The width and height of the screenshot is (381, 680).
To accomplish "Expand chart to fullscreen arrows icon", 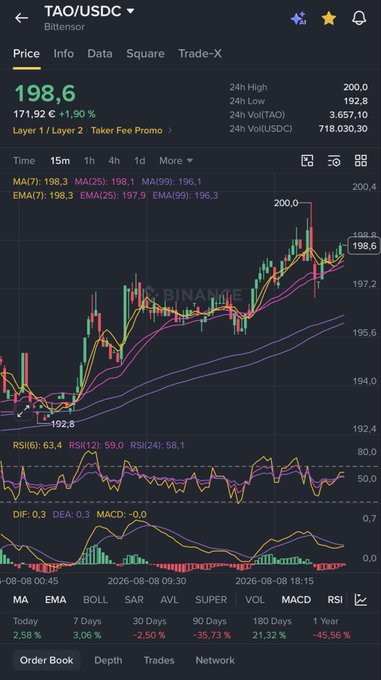I will click(x=23, y=411).
